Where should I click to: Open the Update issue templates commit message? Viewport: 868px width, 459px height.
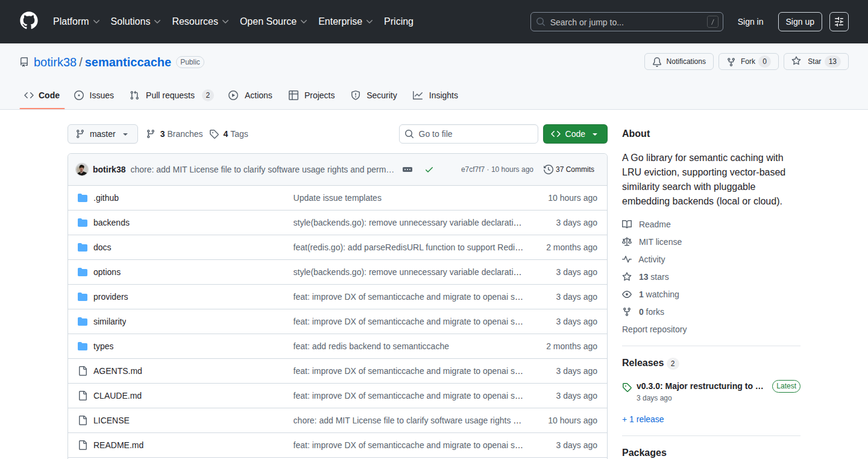click(337, 198)
